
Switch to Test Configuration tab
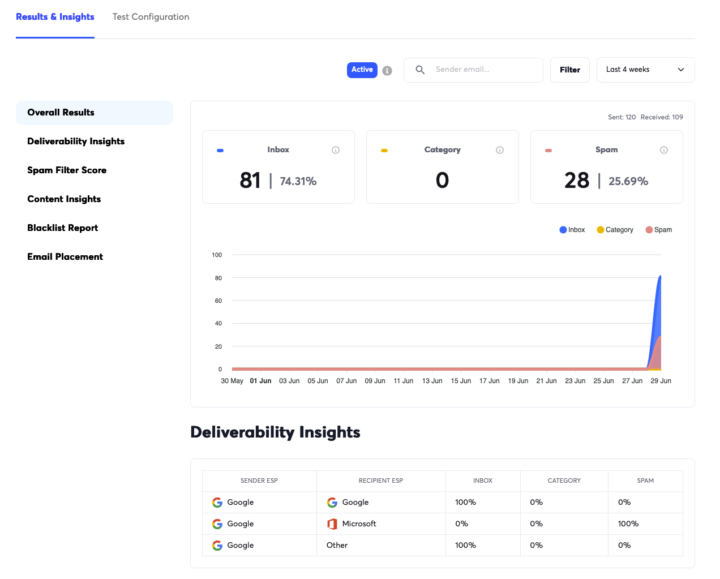coord(151,17)
